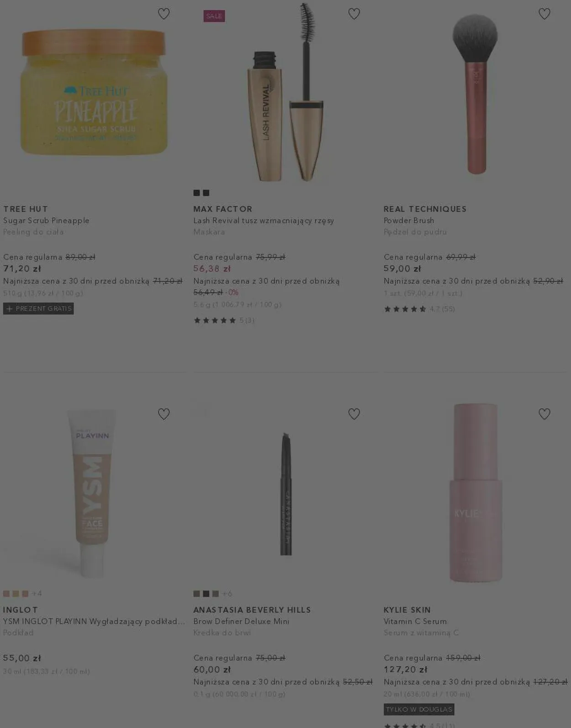571x728 pixels.
Task: Pick the first INGLOT foundation shade swatch
Action: coord(6,594)
